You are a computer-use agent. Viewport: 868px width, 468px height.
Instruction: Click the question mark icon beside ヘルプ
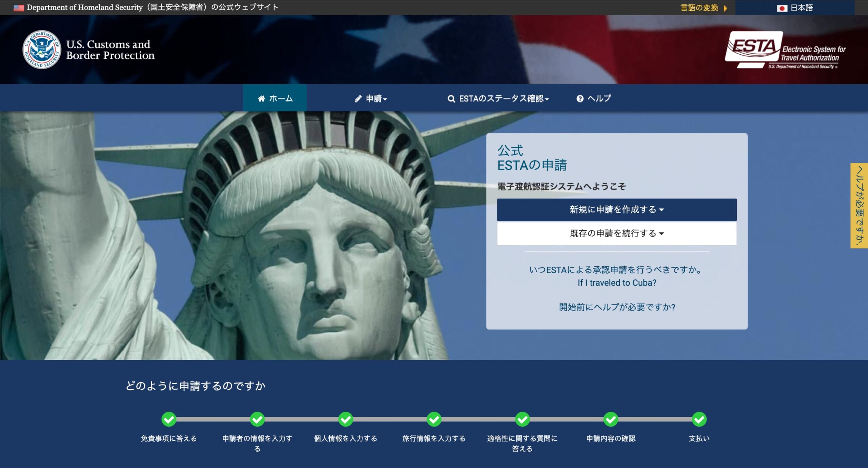pos(580,98)
